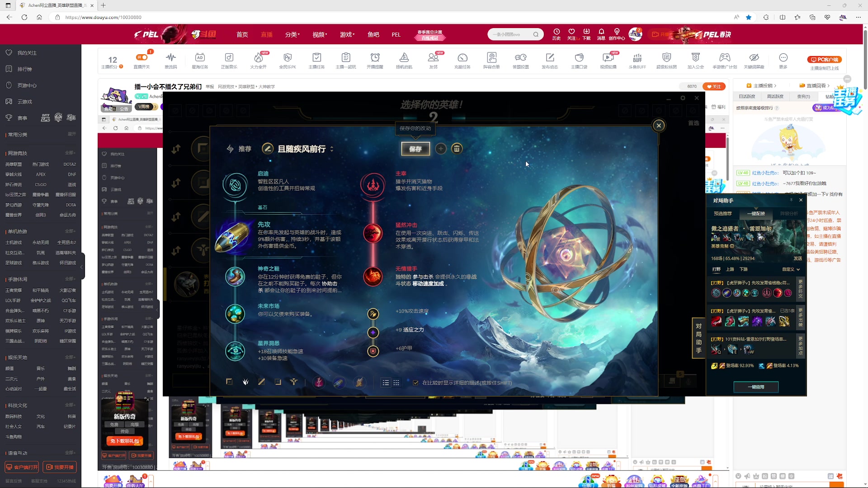Click the +10% attack speed shard icon
868x488 pixels.
tap(373, 314)
